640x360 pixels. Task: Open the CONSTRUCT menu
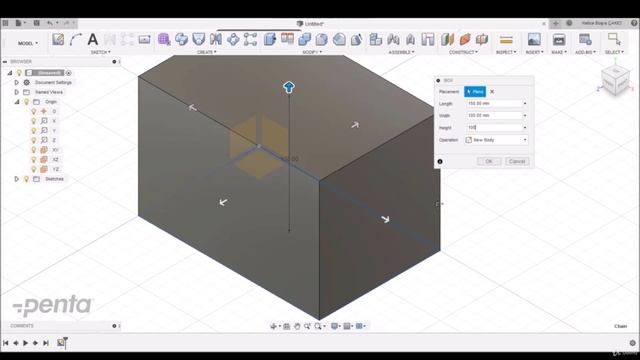coord(463,52)
